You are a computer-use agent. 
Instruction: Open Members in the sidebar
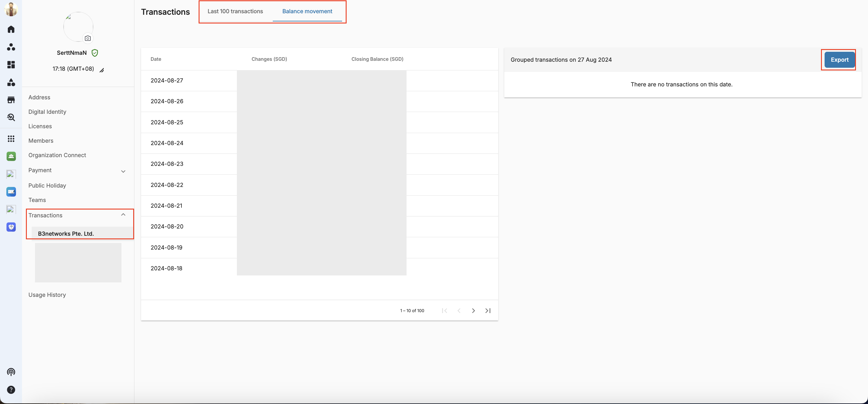coord(41,141)
